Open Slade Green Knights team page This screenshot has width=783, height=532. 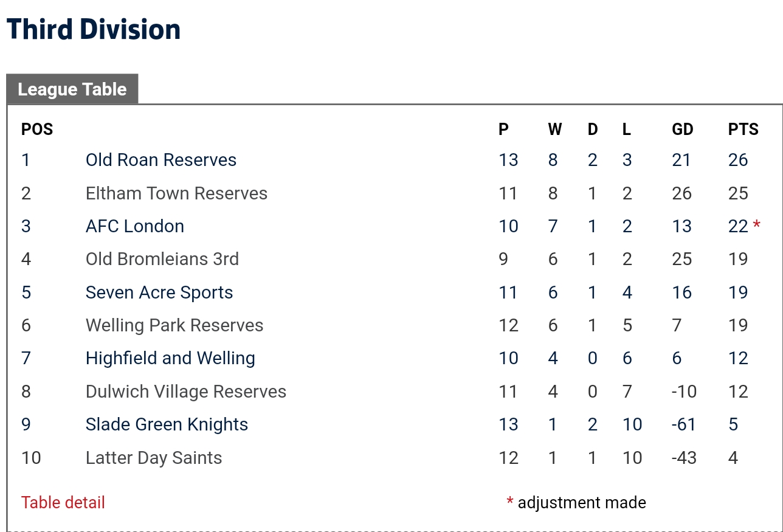point(167,424)
